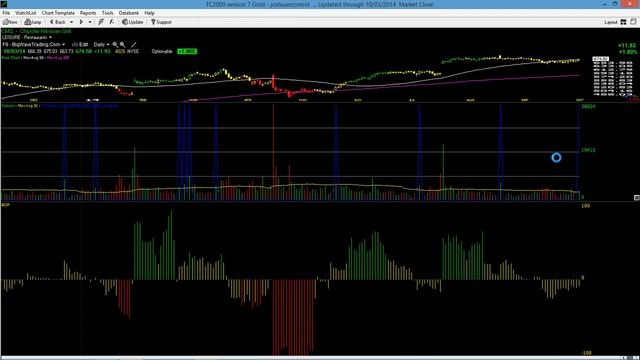Click the BOP indicator label
The image size is (640, 360).
click(5, 204)
